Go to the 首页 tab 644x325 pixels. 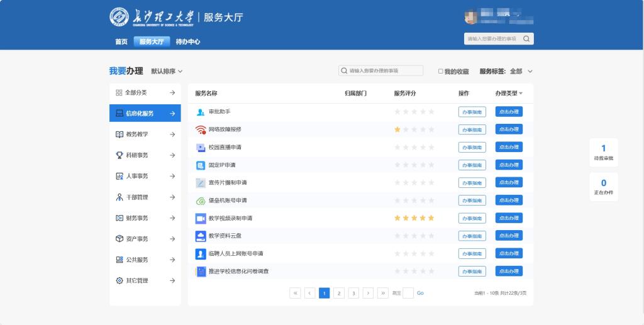(x=121, y=41)
